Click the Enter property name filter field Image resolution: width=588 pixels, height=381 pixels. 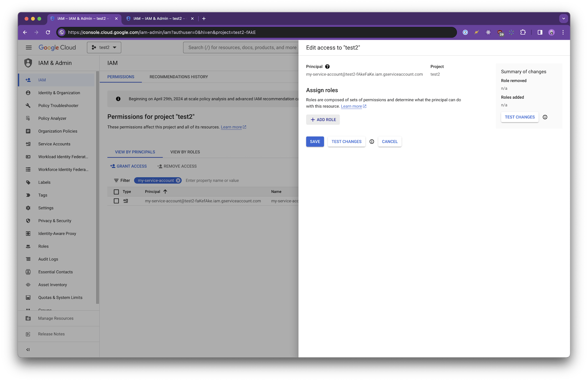click(x=212, y=180)
